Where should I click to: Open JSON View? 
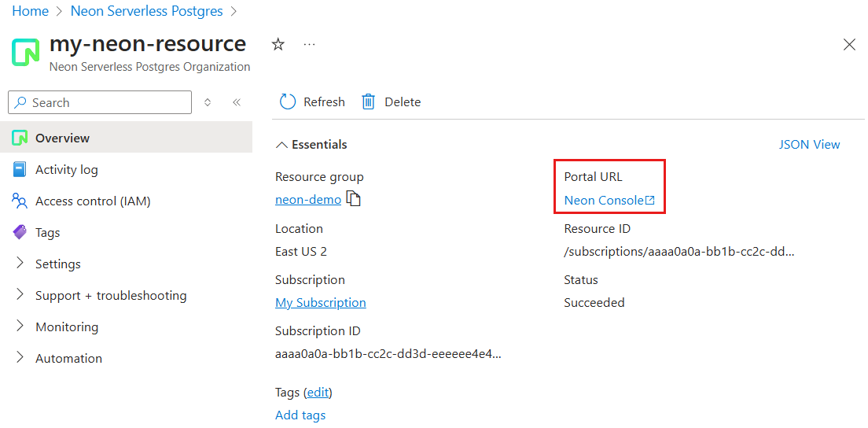(x=809, y=145)
